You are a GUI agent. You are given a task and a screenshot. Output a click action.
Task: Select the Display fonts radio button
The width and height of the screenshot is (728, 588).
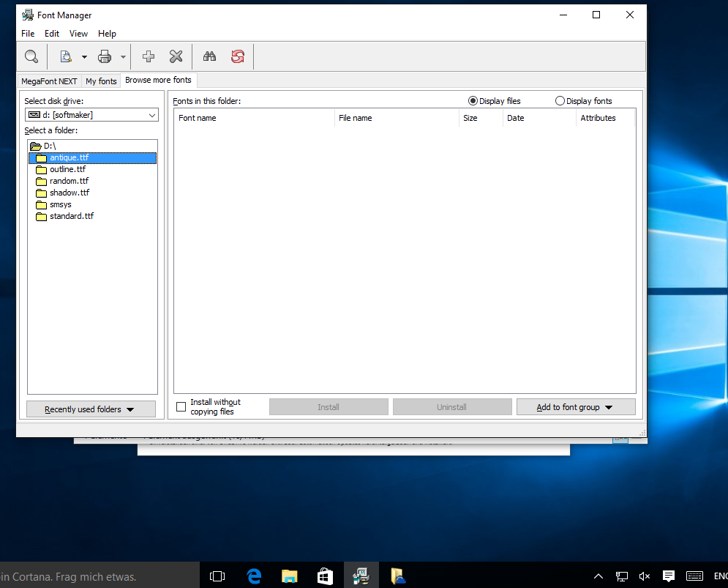click(560, 101)
